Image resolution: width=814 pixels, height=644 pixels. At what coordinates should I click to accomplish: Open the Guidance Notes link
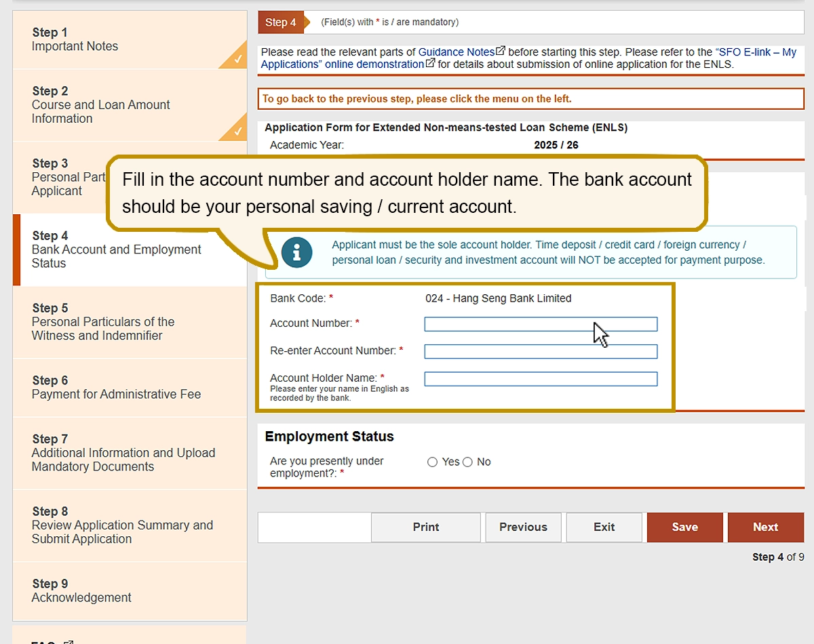pyautogui.click(x=456, y=52)
